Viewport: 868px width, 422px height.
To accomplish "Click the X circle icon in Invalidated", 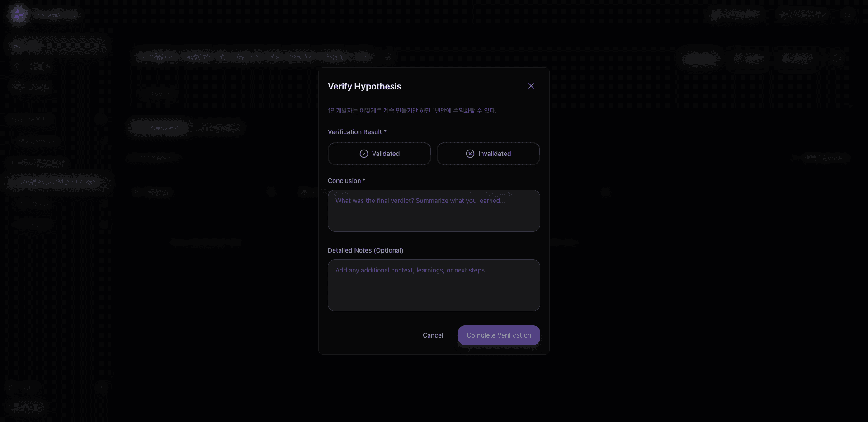I will point(470,154).
